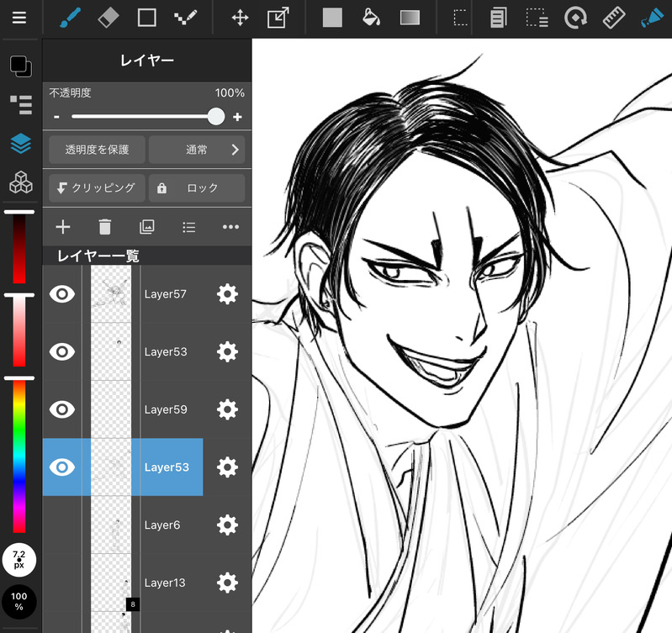Screen dimensions: 672x633
Task: Select the rectangular selection tool
Action: [460, 18]
